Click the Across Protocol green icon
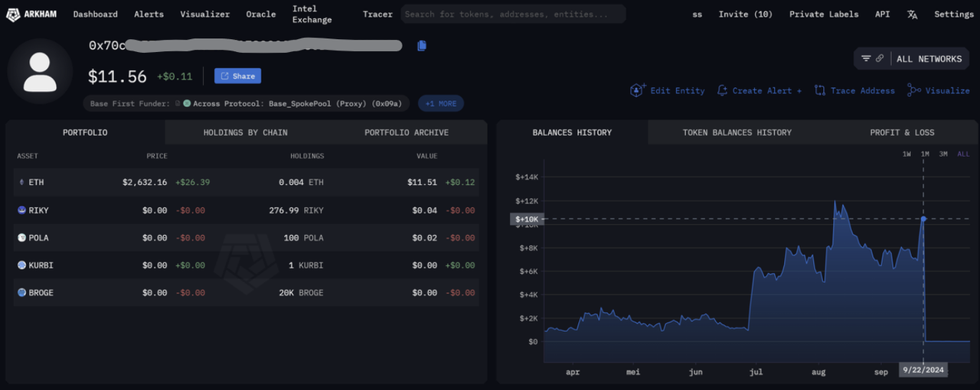Viewport: 980px width, 390px height. (x=187, y=103)
